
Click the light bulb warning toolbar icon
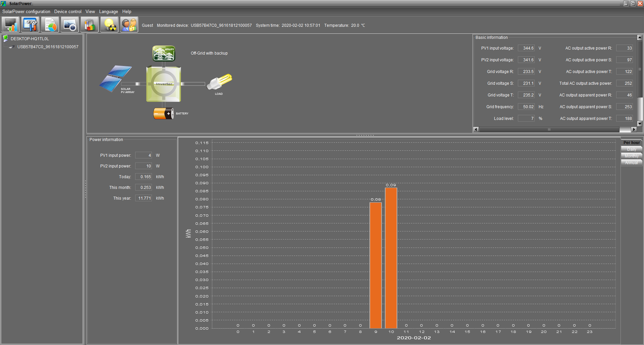(x=109, y=25)
